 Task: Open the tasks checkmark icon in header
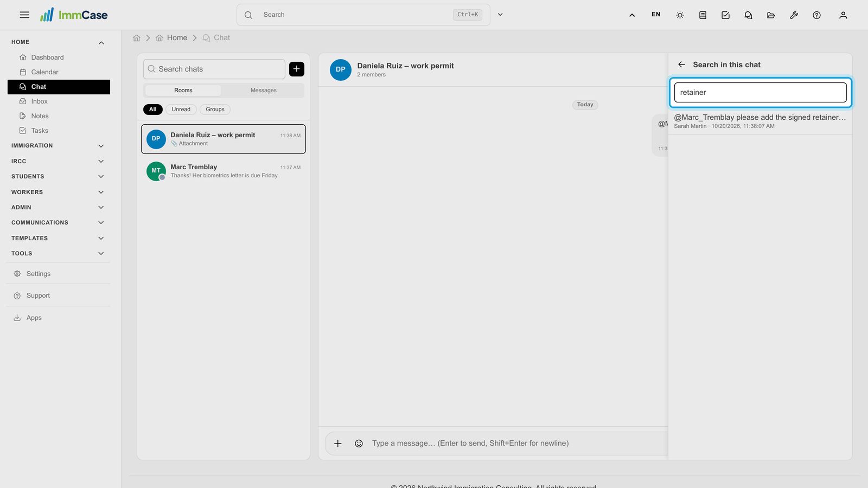pyautogui.click(x=725, y=15)
